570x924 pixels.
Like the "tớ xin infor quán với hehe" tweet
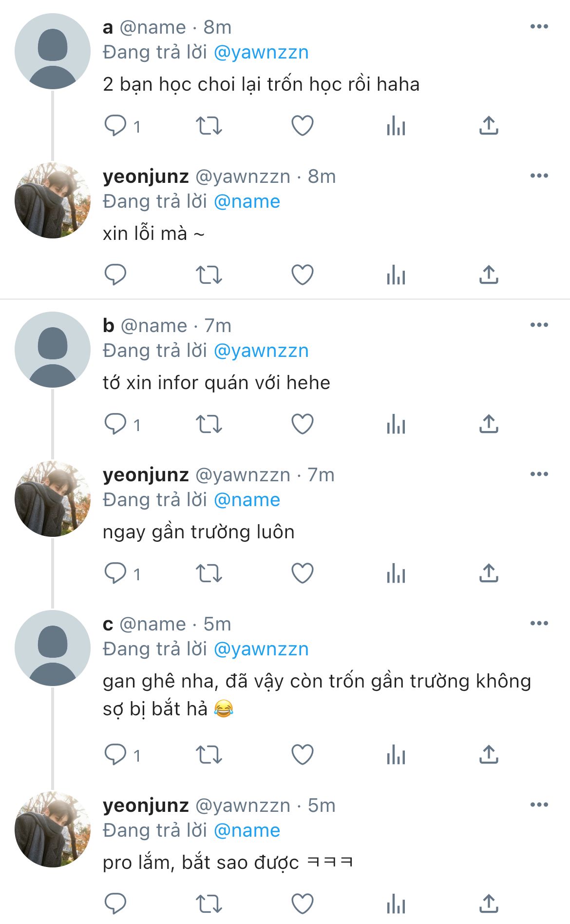coord(302,424)
